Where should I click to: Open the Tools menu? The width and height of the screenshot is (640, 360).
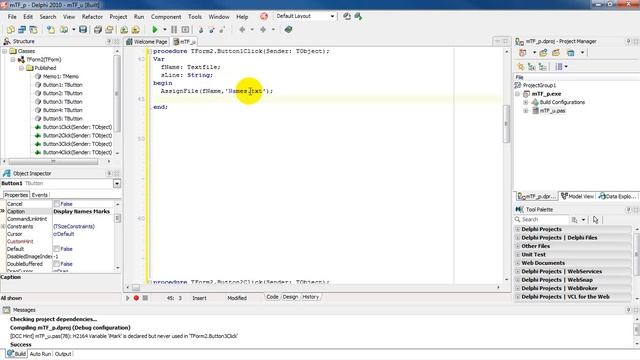coord(195,17)
